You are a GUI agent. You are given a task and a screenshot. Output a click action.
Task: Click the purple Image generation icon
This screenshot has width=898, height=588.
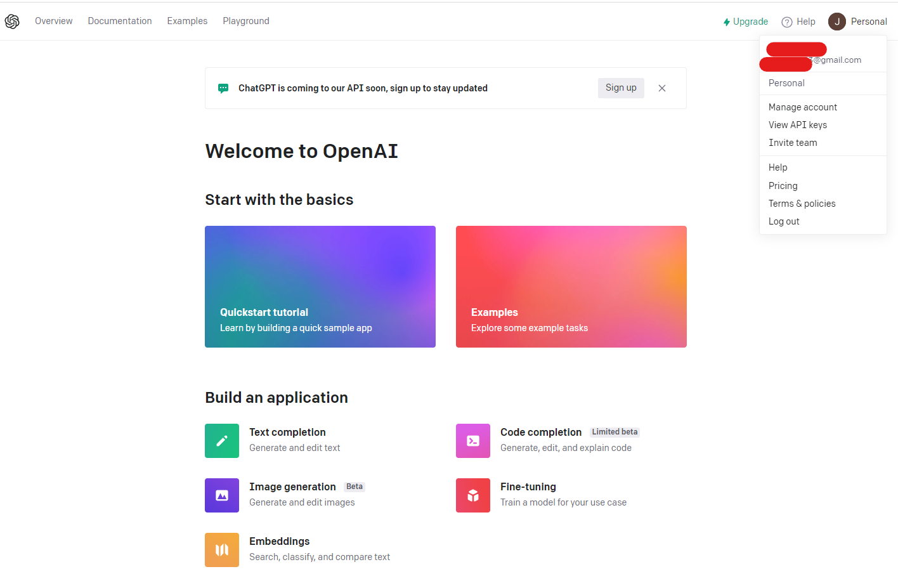[222, 495]
